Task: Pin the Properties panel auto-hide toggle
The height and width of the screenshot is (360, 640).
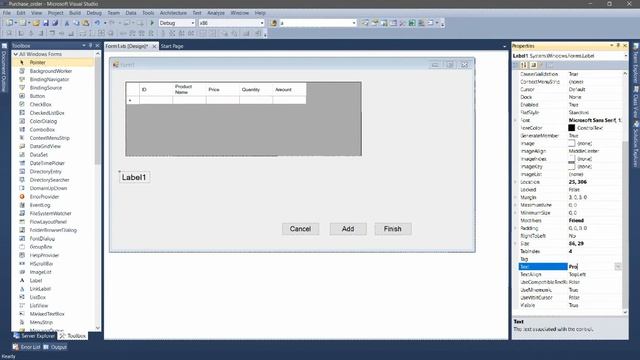Action: [x=618, y=45]
